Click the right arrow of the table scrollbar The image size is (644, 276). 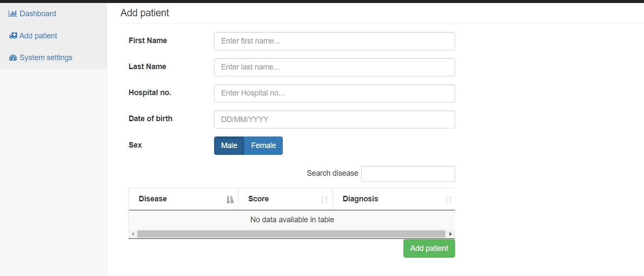(451, 234)
